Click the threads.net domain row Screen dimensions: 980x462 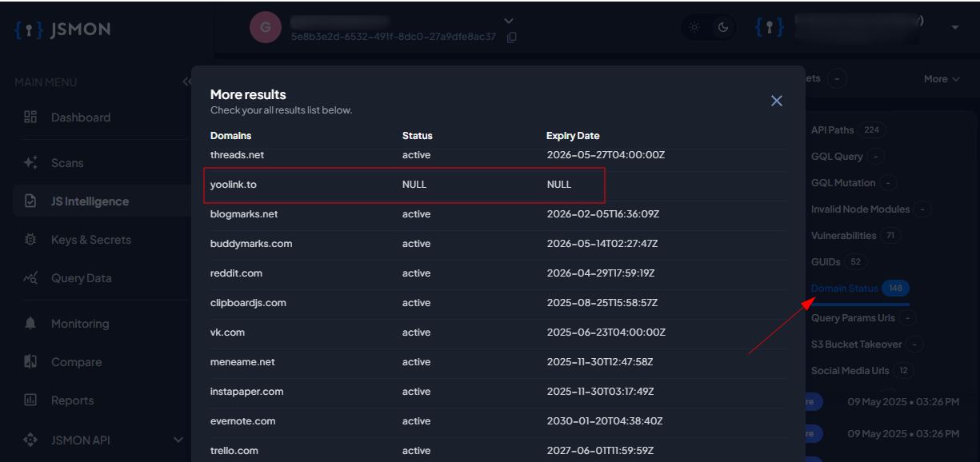pyautogui.click(x=498, y=155)
